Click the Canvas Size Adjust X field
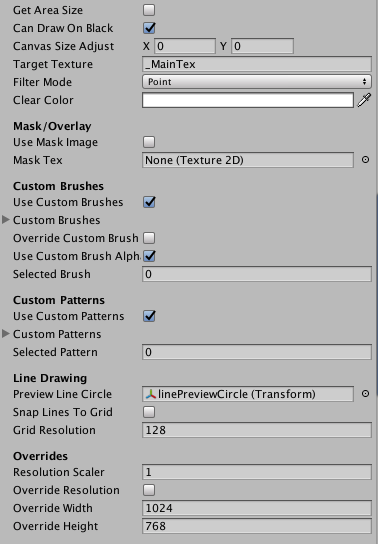378x544 pixels. [185, 46]
